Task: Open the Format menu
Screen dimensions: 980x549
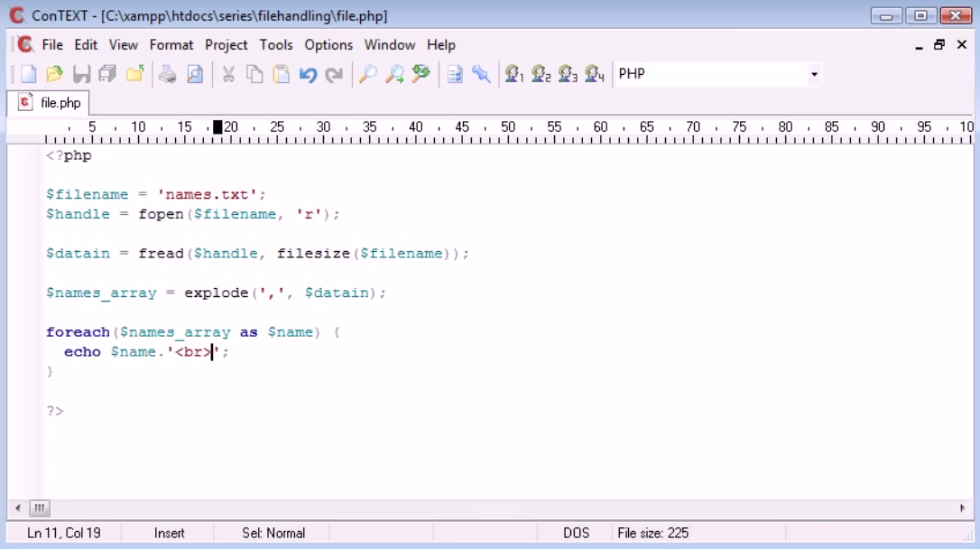Action: 171,44
